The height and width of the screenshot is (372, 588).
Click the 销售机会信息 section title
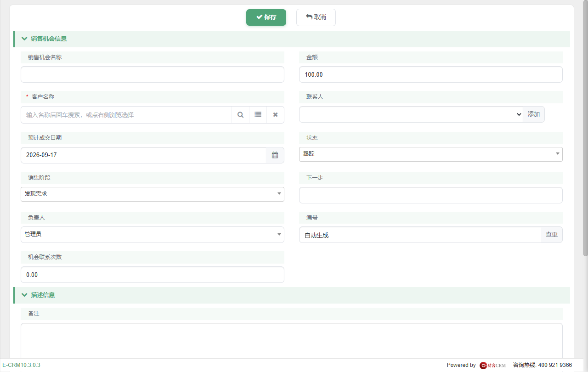point(49,39)
